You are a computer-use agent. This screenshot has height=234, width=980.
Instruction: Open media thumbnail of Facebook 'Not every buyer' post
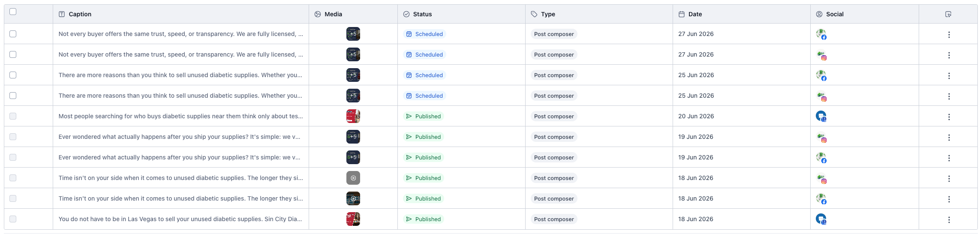(x=353, y=34)
